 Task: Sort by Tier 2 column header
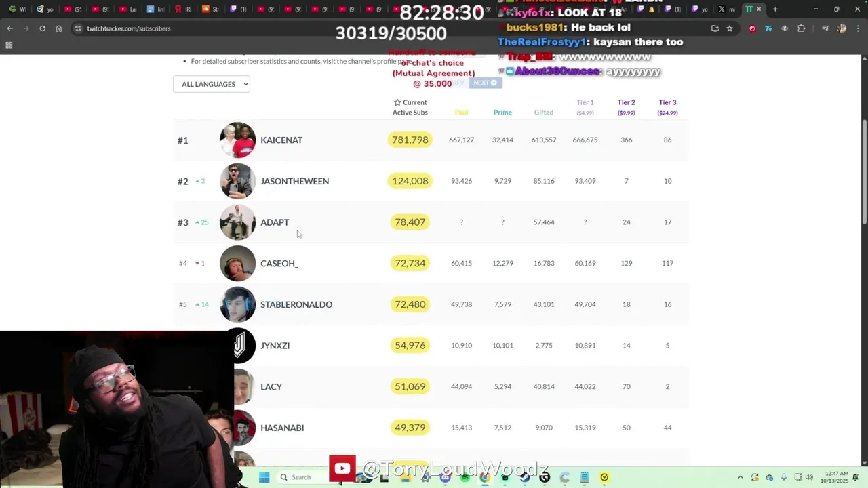pyautogui.click(x=627, y=107)
